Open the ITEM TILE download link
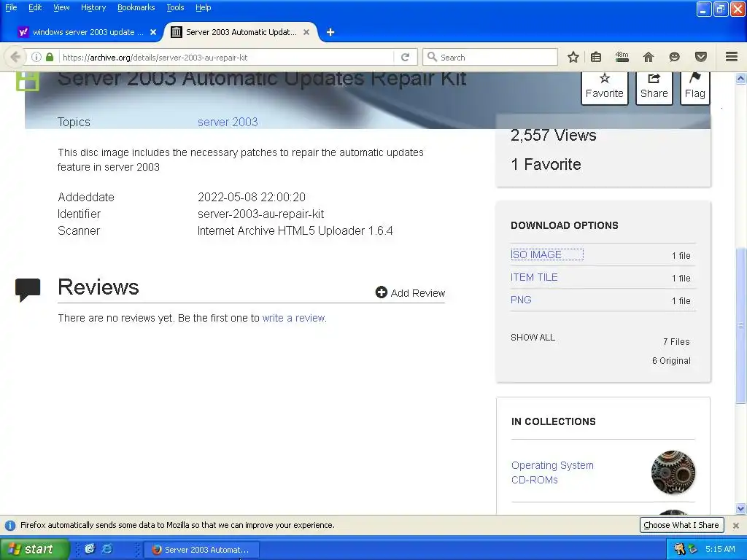747x560 pixels. (534, 277)
